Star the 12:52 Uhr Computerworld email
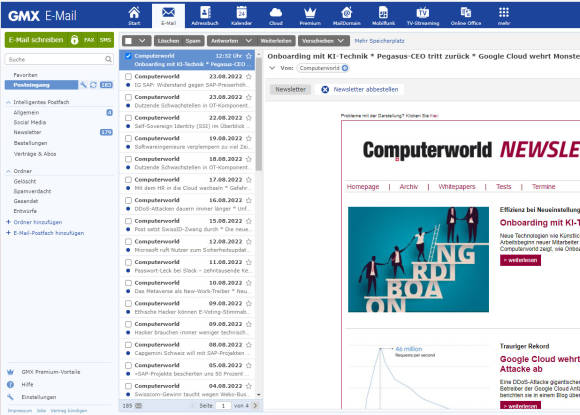 coord(249,56)
